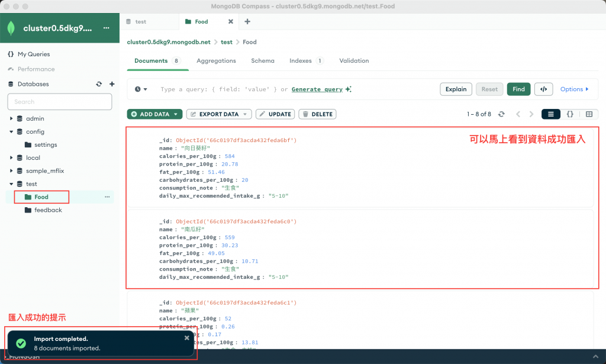
Task: Click the '1 – 8 of 8' document count
Action: 479,114
